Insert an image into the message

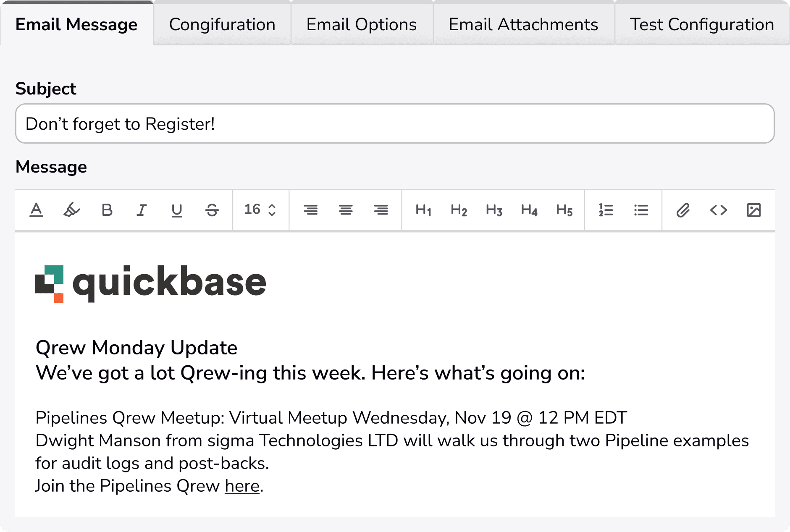pyautogui.click(x=754, y=210)
